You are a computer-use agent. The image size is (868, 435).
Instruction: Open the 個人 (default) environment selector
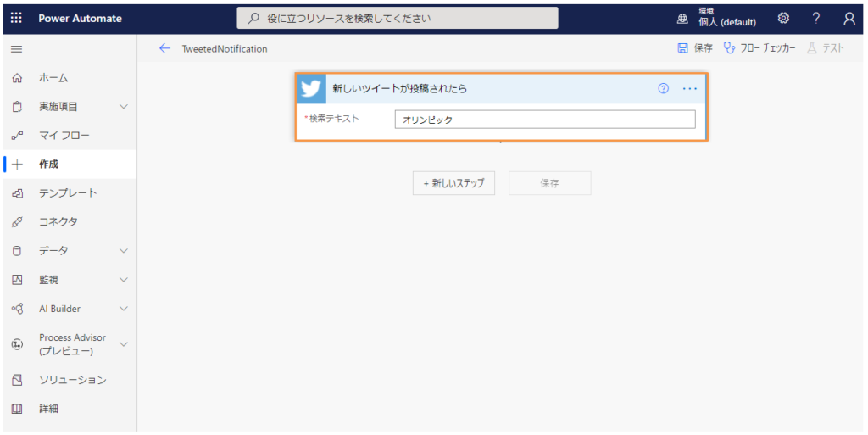[x=726, y=19]
